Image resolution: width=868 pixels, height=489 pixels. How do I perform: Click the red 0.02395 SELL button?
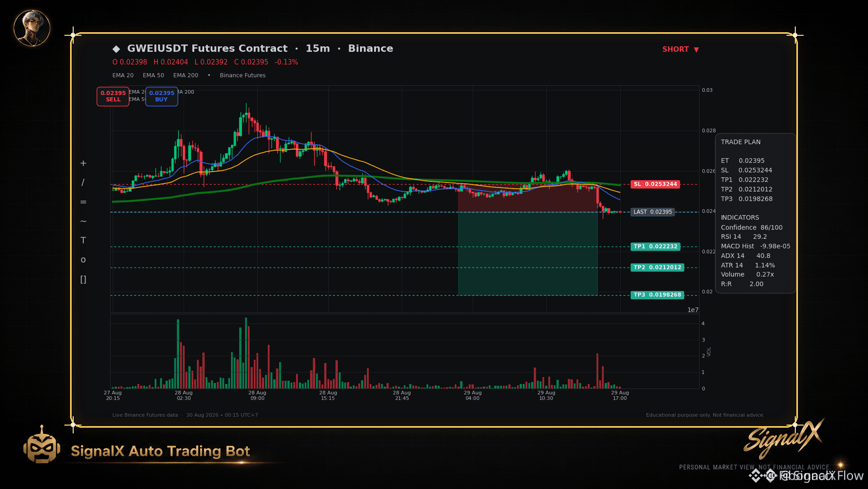[x=113, y=96]
